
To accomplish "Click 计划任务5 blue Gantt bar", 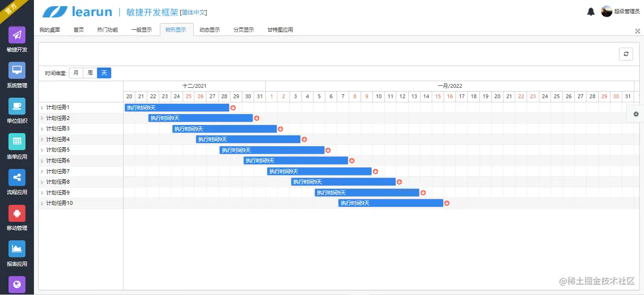I will click(x=272, y=150).
